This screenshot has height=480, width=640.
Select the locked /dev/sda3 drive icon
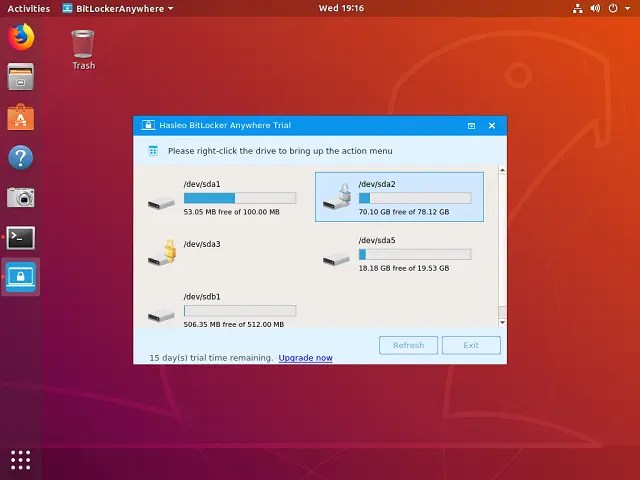tap(162, 253)
